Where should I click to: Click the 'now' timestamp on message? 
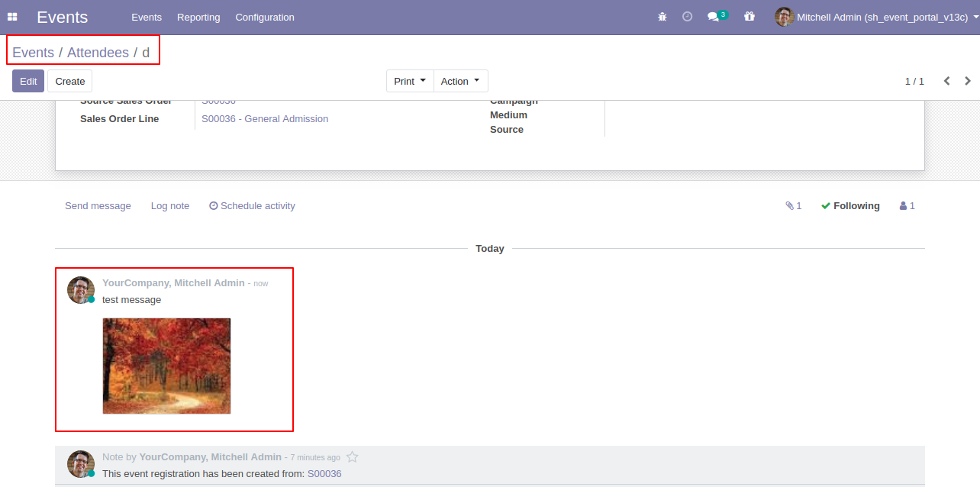click(x=261, y=284)
